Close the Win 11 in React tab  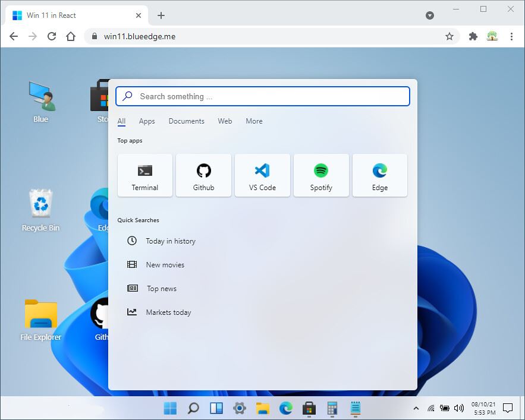click(x=139, y=15)
